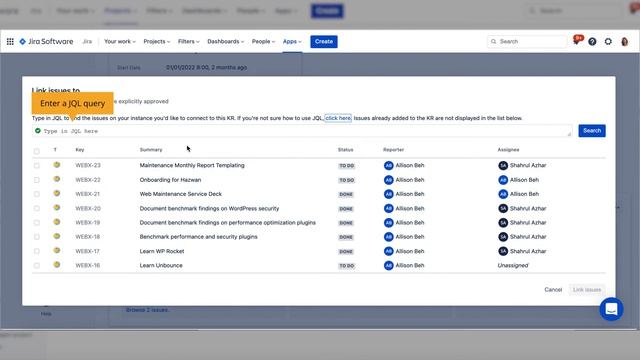This screenshot has height=360, width=640.
Task: Expand the Dashboards dropdown
Action: 225,41
